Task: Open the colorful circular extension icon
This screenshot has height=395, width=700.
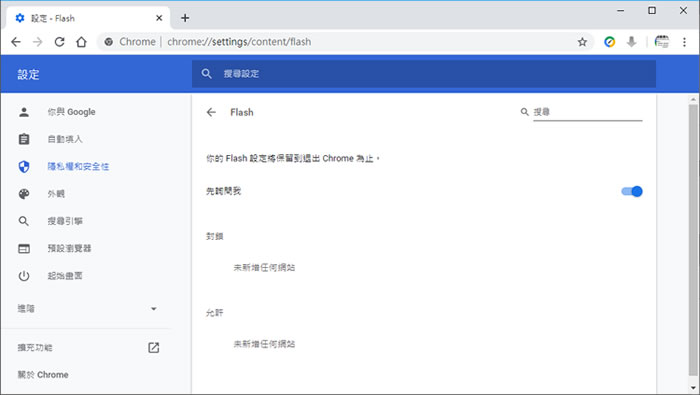Action: click(609, 42)
